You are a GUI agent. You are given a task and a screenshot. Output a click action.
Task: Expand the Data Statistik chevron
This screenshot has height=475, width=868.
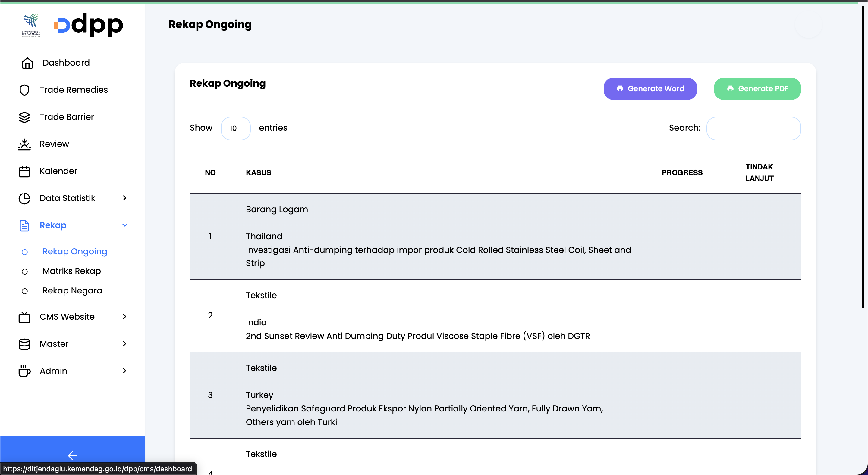coord(125,198)
